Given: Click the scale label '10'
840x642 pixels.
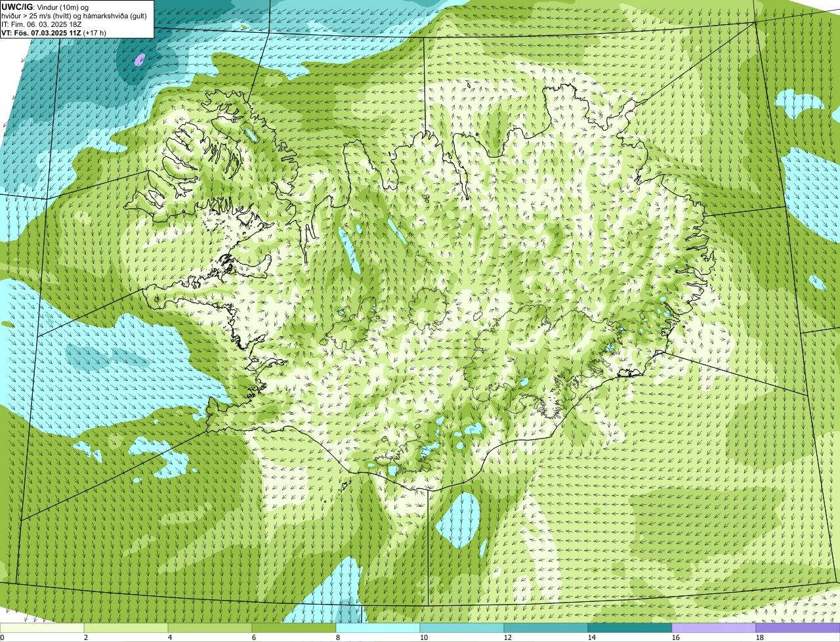Looking at the screenshot, I should click(424, 637).
